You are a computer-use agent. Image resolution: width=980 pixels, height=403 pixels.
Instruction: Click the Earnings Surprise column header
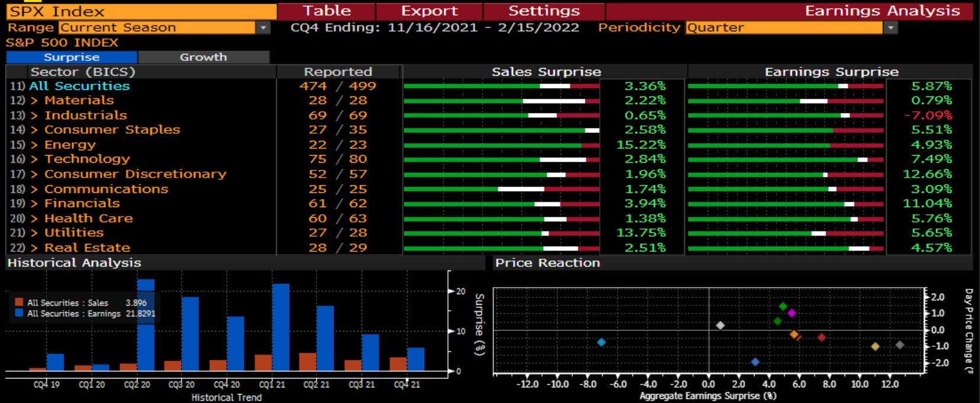point(831,72)
